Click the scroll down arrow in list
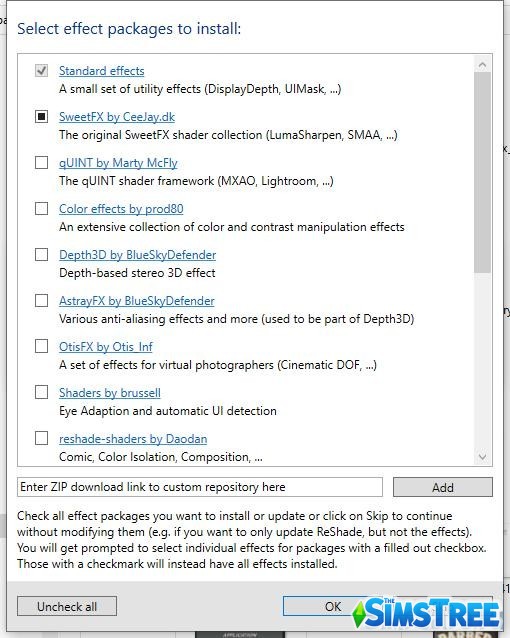The height and width of the screenshot is (638, 510). (483, 457)
